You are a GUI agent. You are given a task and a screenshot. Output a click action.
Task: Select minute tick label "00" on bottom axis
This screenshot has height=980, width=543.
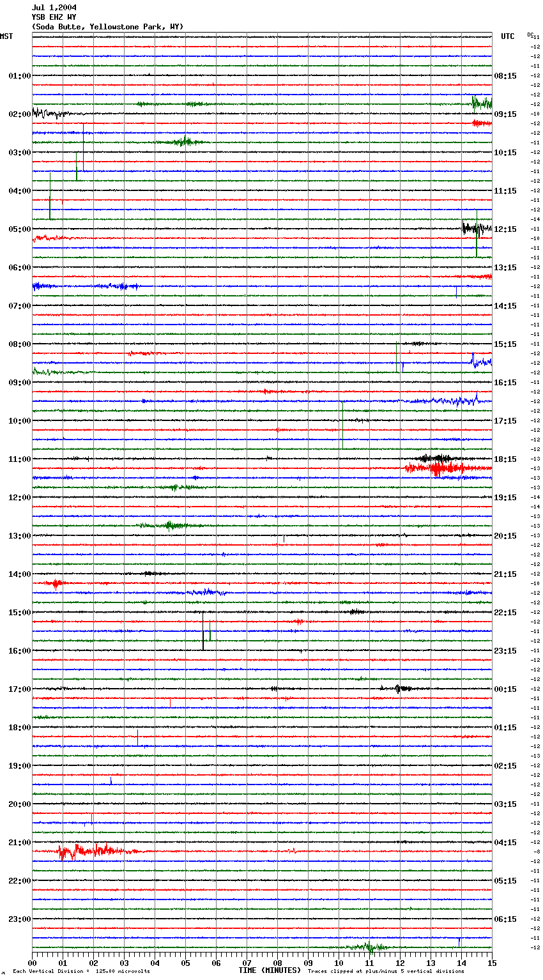(32, 963)
